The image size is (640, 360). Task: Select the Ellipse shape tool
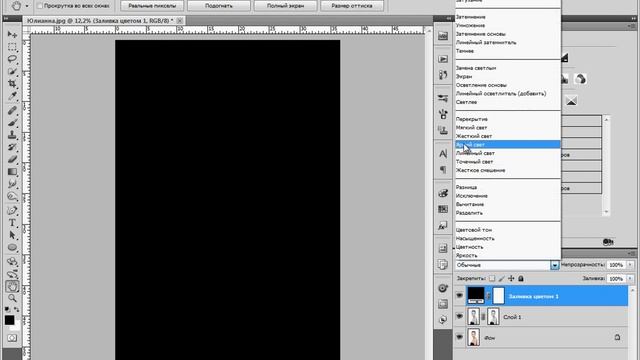click(12, 248)
